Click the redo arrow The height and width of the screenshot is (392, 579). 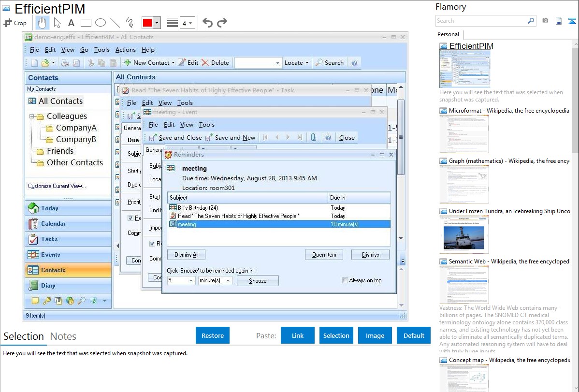pos(222,23)
